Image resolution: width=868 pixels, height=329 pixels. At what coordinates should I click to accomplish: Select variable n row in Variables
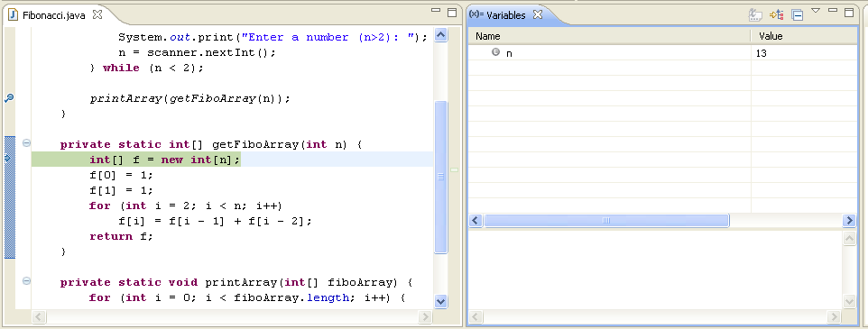pos(662,53)
